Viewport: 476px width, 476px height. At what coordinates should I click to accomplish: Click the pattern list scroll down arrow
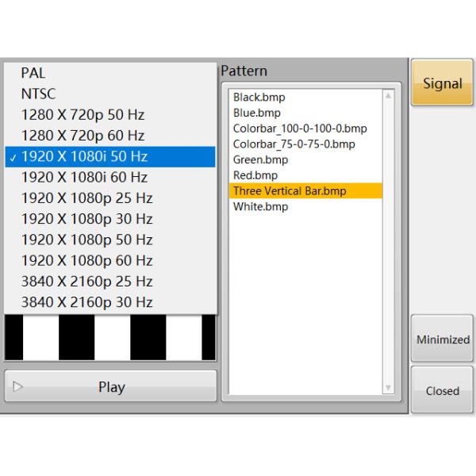[388, 388]
